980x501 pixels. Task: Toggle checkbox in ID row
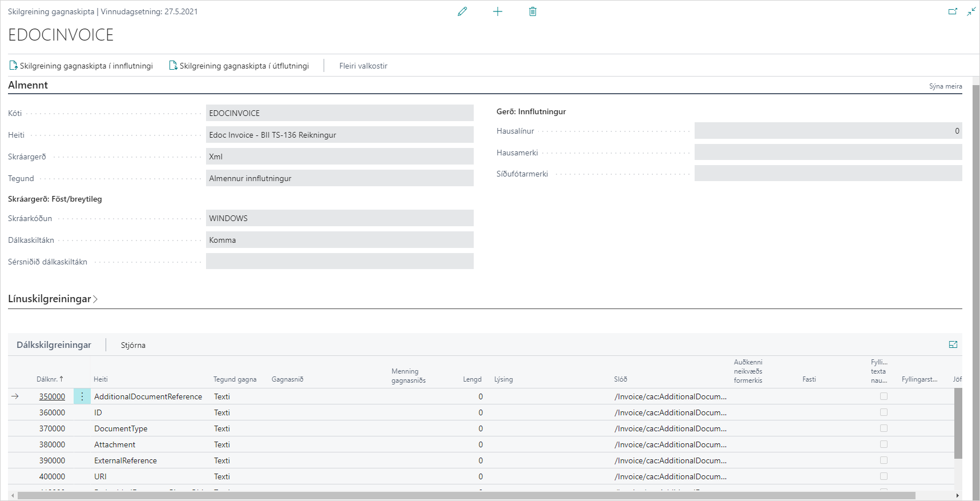click(x=884, y=412)
